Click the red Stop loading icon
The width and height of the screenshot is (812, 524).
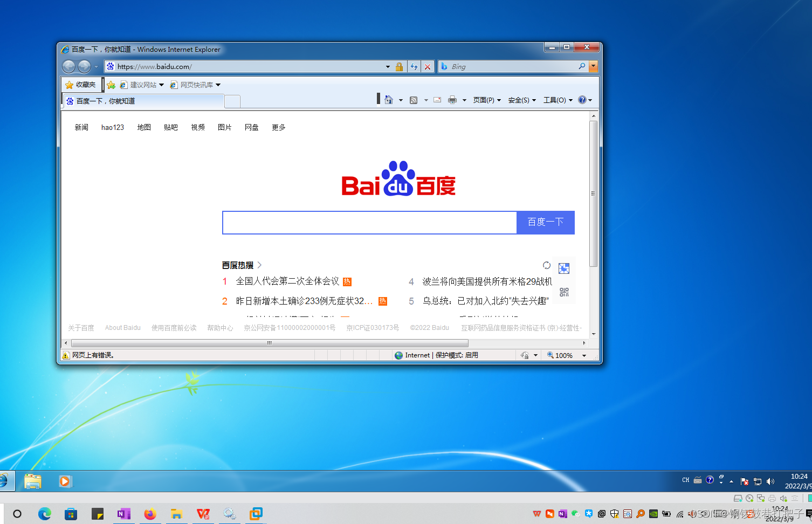click(428, 66)
